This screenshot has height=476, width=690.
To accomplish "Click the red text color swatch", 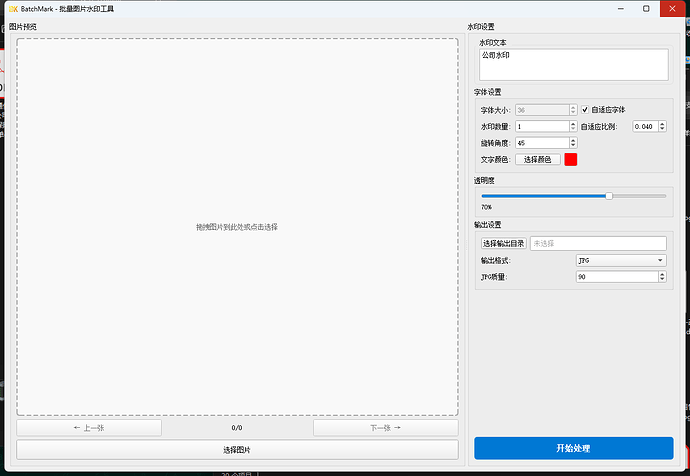I will [571, 159].
